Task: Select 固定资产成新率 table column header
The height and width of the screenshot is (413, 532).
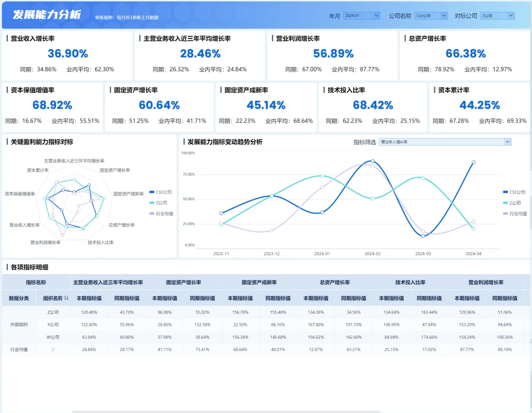Action: [x=259, y=282]
